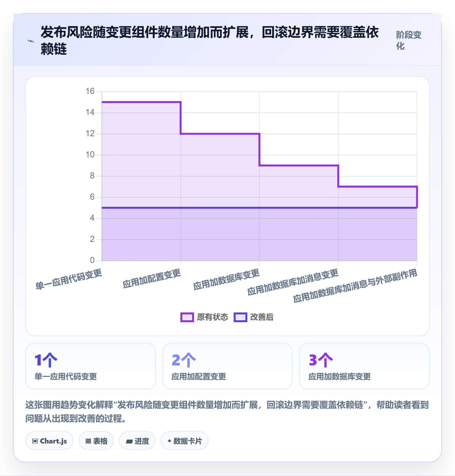
Task: Click the 数据卡片 tag's diamond icon
Action: (169, 441)
